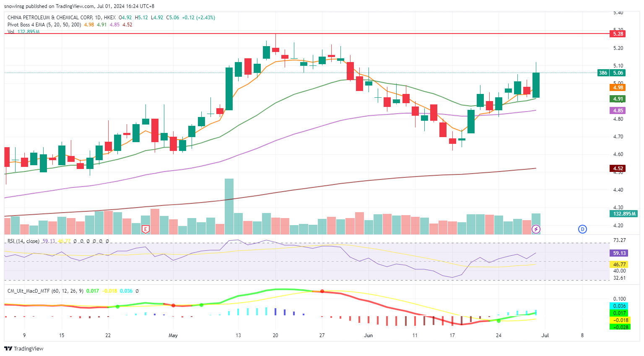Viewport: 644px width, 356px height.
Task: Click the 5.20 price axis tick
Action: [618, 48]
